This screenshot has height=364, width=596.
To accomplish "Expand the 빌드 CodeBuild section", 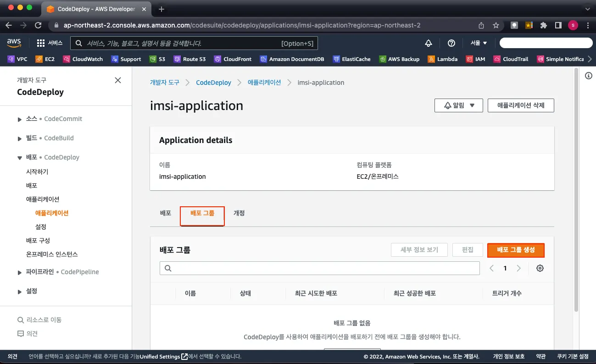I will [20, 138].
